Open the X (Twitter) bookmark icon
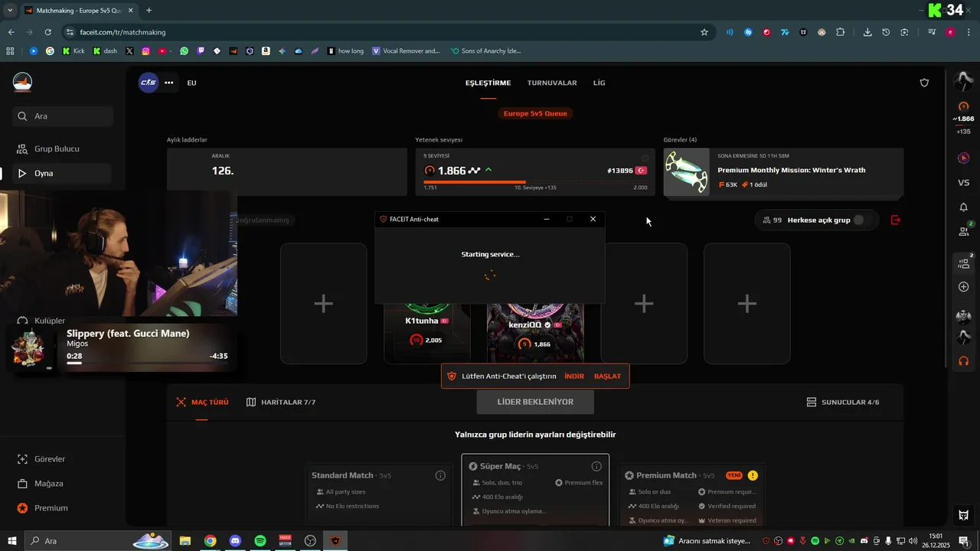 (x=129, y=51)
